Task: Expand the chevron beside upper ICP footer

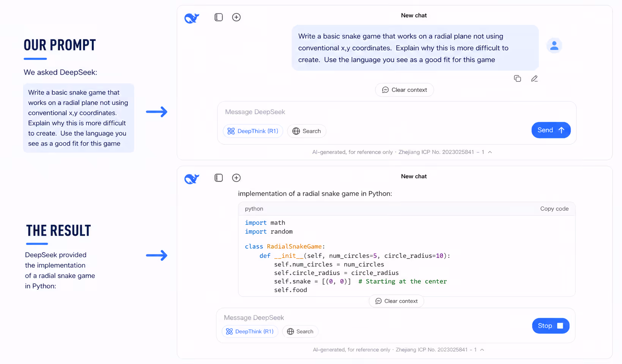Action: [x=490, y=152]
